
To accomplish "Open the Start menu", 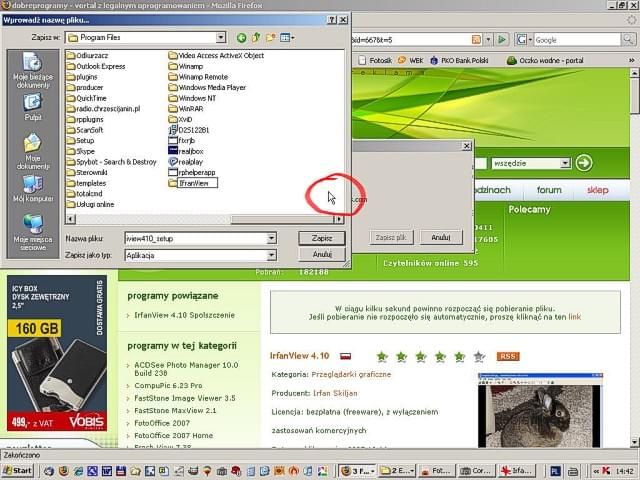I will 18,471.
